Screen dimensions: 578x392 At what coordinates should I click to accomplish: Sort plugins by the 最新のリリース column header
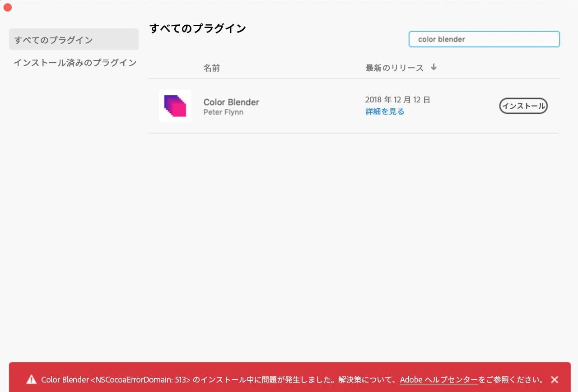(x=394, y=68)
